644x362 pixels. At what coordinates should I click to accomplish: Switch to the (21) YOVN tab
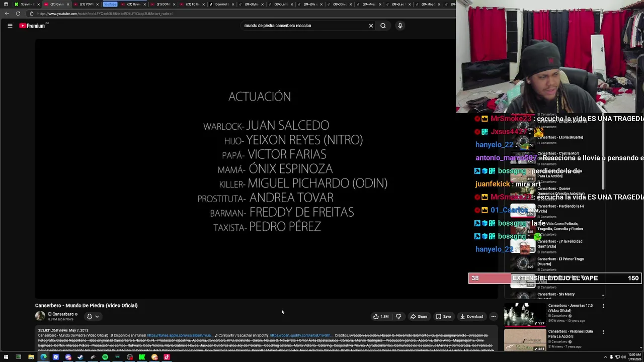(x=86, y=5)
